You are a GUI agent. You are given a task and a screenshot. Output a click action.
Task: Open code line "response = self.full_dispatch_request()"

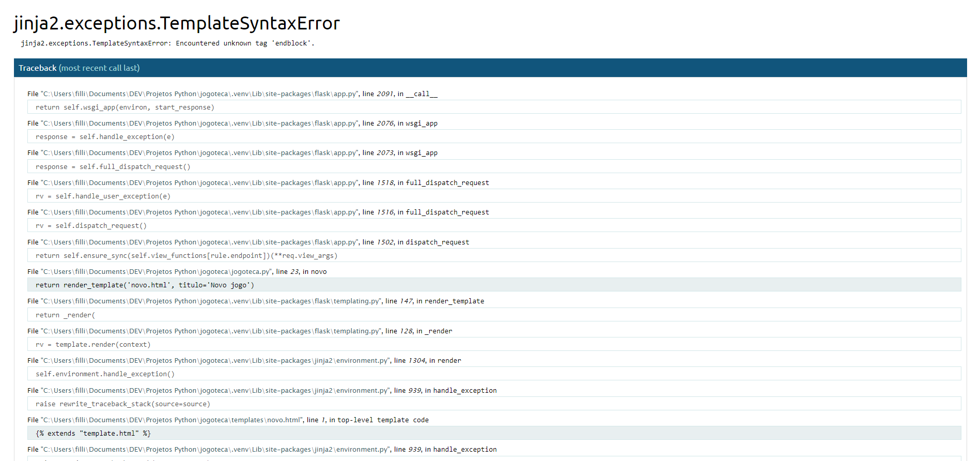click(494, 166)
